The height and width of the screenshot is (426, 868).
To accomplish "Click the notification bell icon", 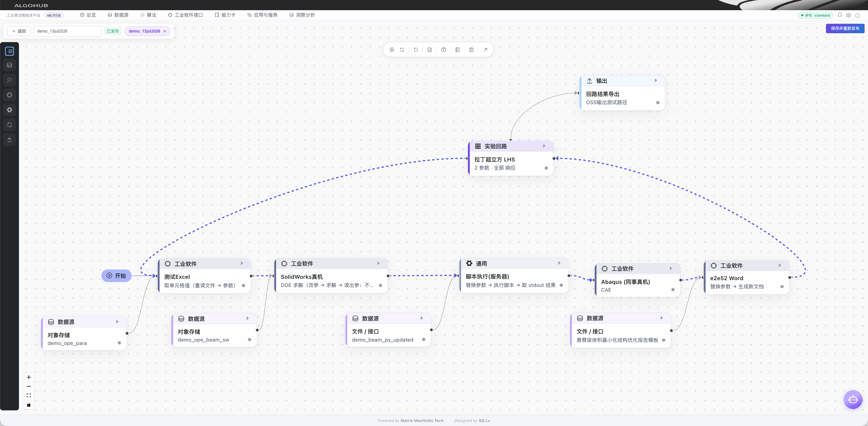I will pos(840,15).
